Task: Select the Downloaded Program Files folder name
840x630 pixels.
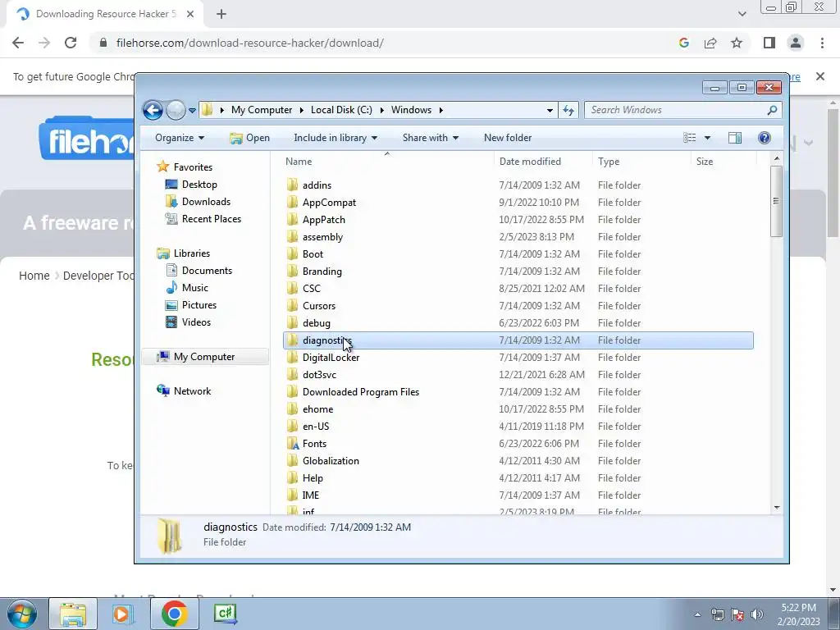Action: (x=361, y=392)
